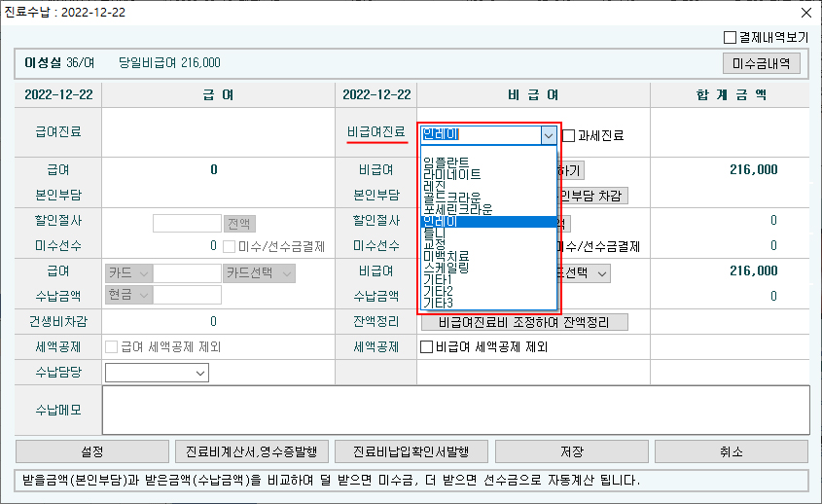
Task: Click the 취소 button
Action: tap(731, 451)
